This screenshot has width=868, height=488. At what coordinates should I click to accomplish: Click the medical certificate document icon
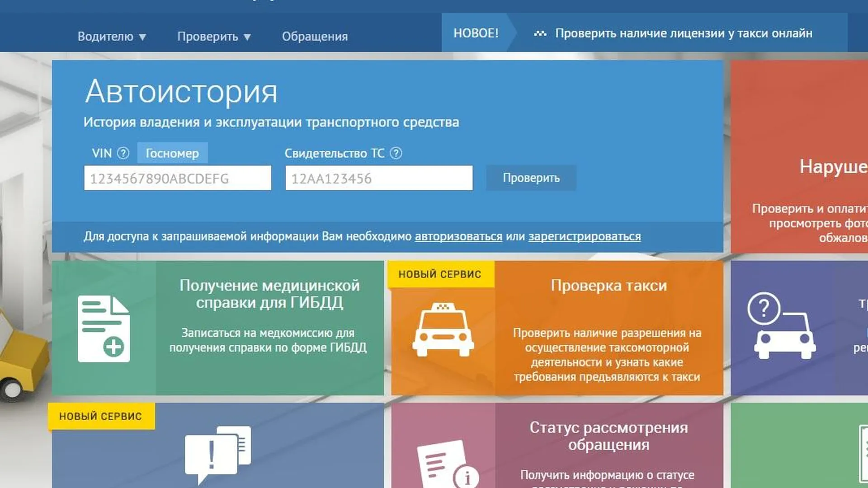pyautogui.click(x=104, y=328)
